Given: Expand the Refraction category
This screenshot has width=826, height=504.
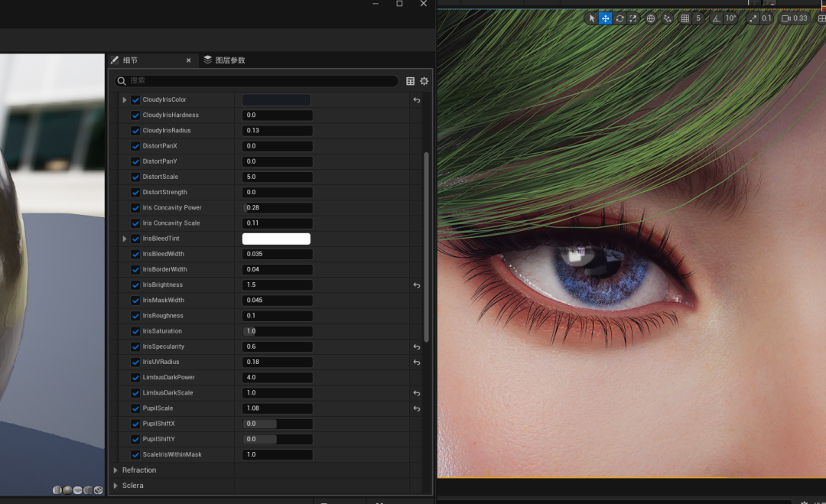Looking at the screenshot, I should click(116, 470).
